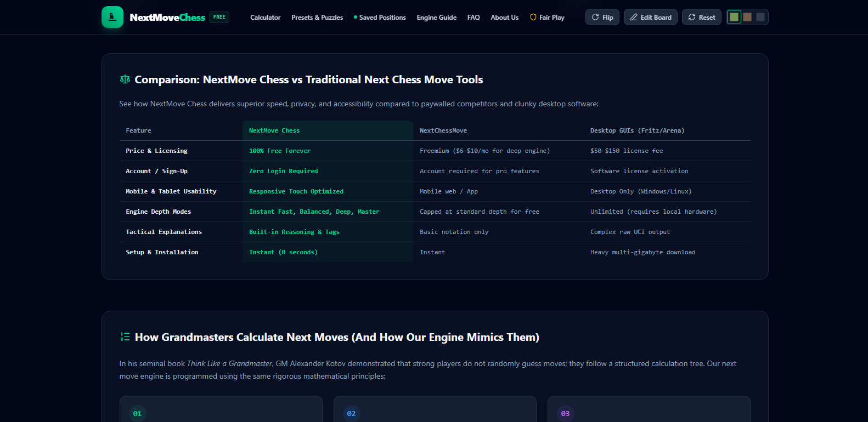
Task: Click the "Tactical Explanations" row label
Action: click(x=164, y=232)
